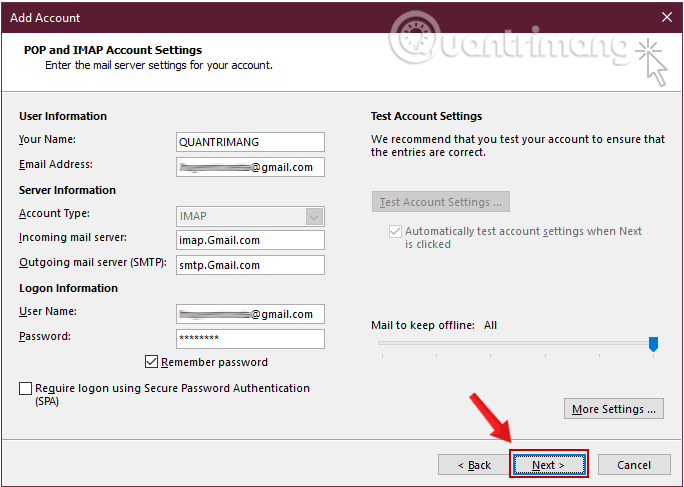Click the Your Name input field

[250, 142]
